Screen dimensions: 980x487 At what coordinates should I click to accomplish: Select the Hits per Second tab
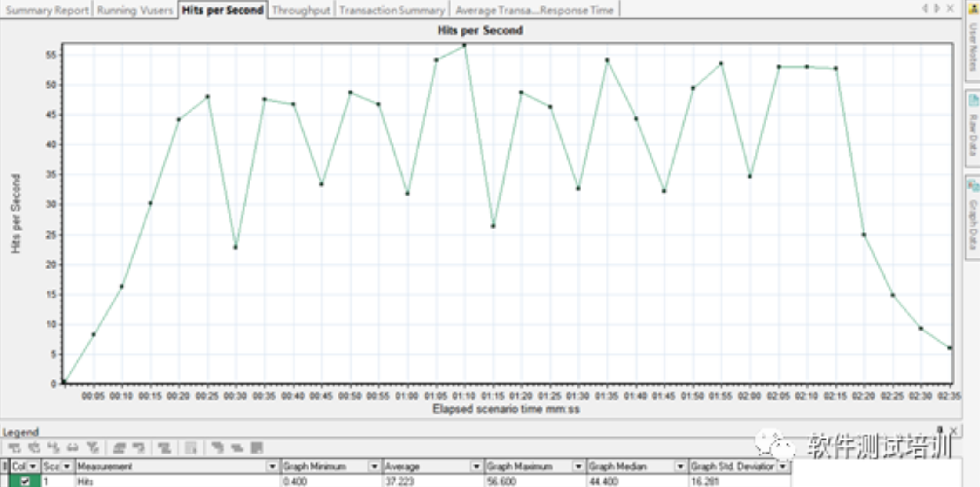click(222, 10)
